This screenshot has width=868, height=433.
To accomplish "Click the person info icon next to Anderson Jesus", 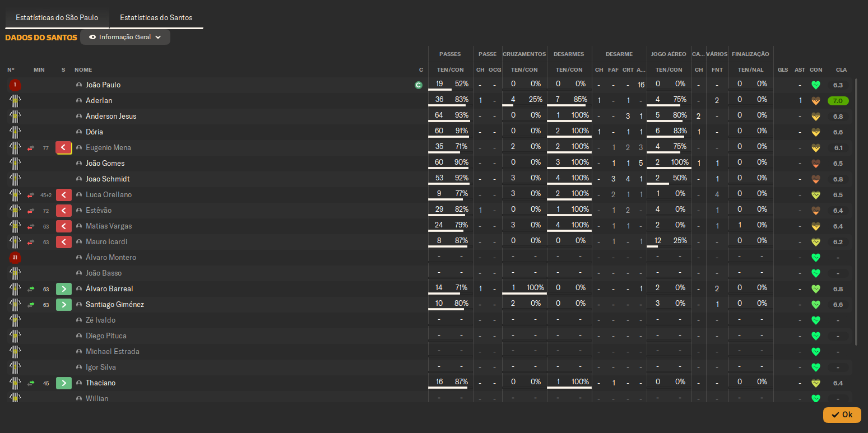I will coord(79,117).
